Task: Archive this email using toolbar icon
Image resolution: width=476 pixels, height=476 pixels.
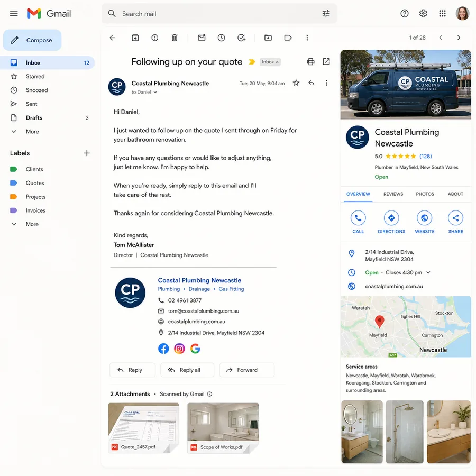Action: 135,38
